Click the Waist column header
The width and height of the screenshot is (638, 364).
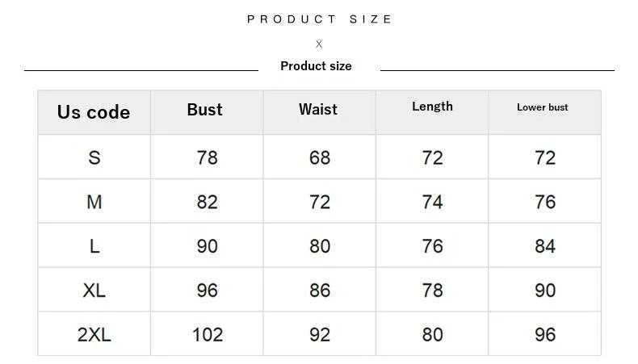[x=318, y=110]
